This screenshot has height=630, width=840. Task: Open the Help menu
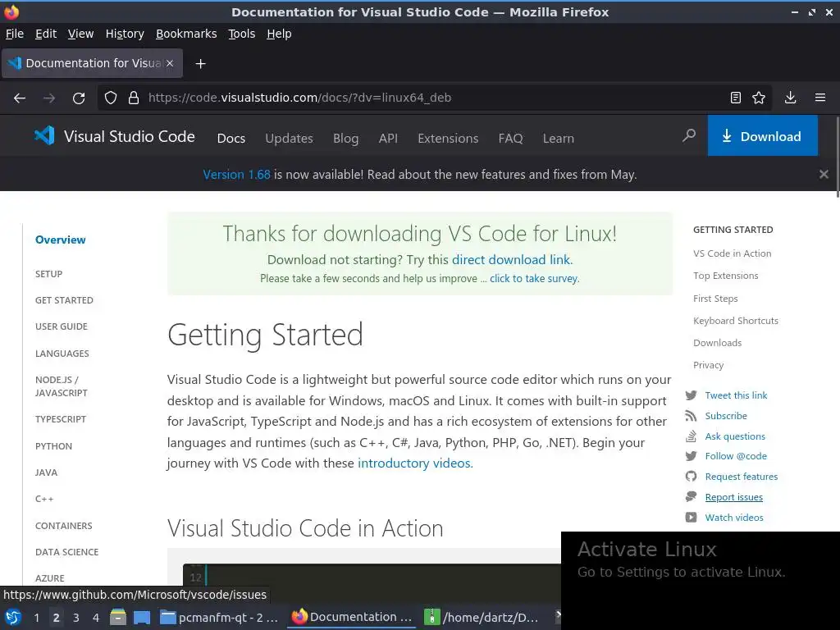[x=279, y=34]
